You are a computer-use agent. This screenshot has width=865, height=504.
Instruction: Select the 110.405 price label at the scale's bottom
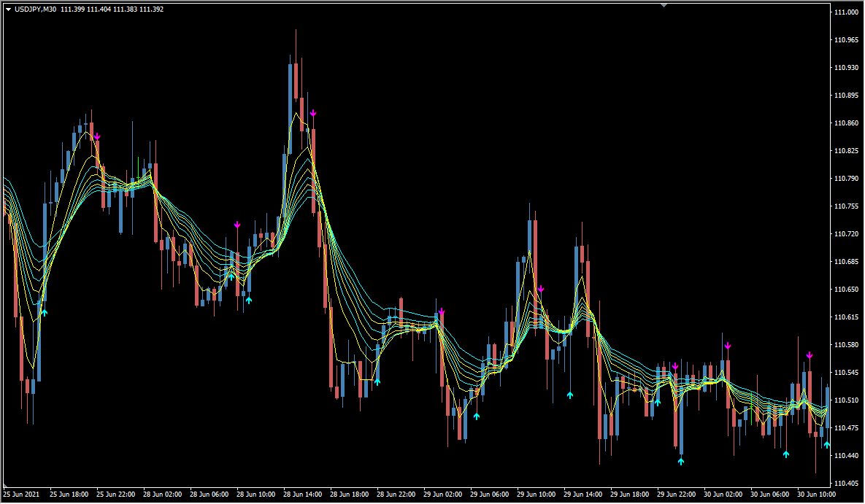click(847, 484)
